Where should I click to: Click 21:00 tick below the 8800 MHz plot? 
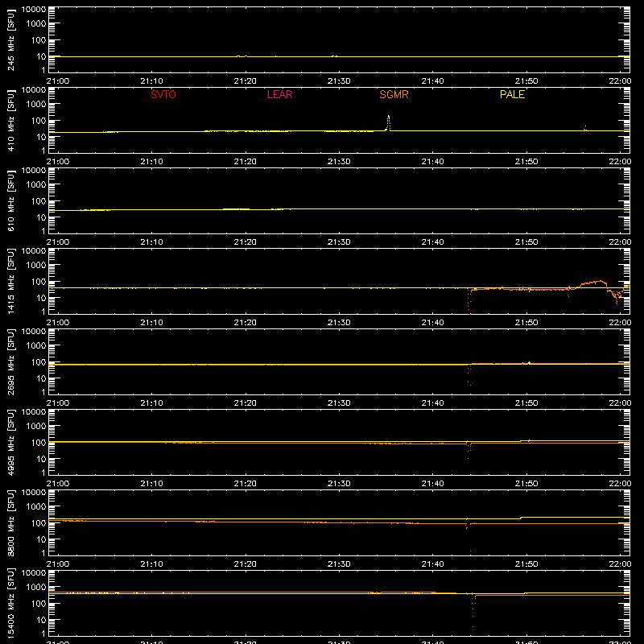click(x=58, y=564)
